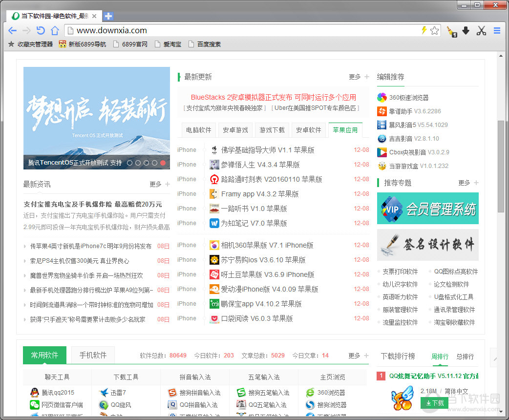
Task: Click the vertical page scrollbar thumb
Action: tap(501, 167)
